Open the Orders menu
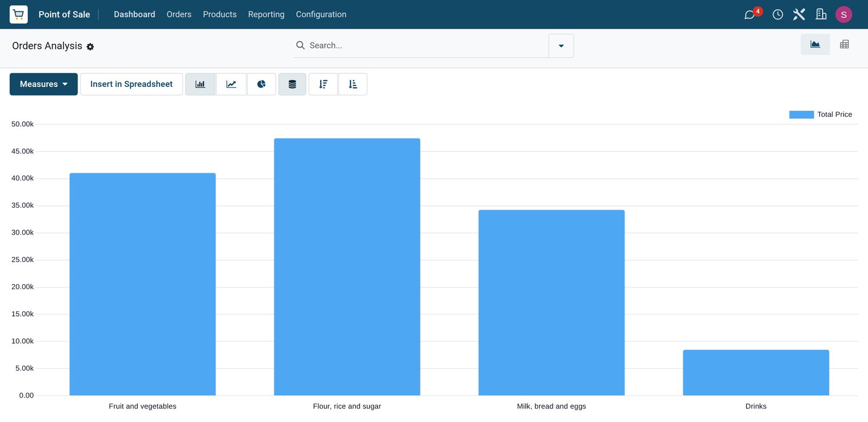868x422 pixels. pyautogui.click(x=179, y=14)
